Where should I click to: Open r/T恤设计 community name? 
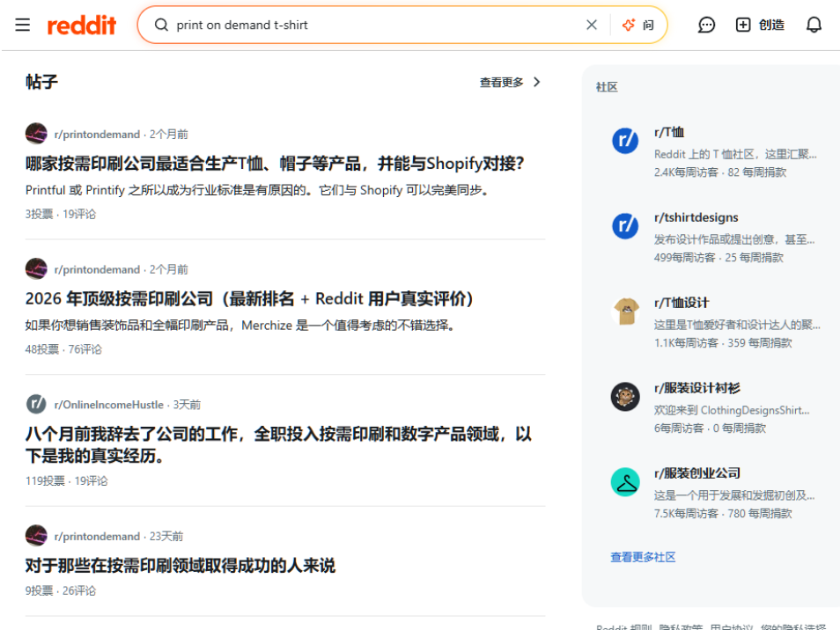point(682,303)
